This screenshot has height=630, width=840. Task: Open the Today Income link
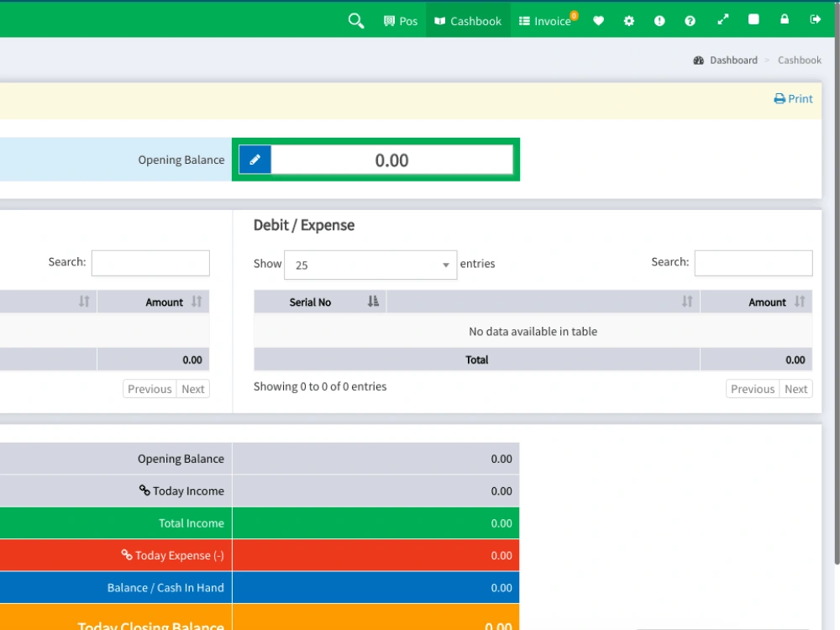coord(181,491)
